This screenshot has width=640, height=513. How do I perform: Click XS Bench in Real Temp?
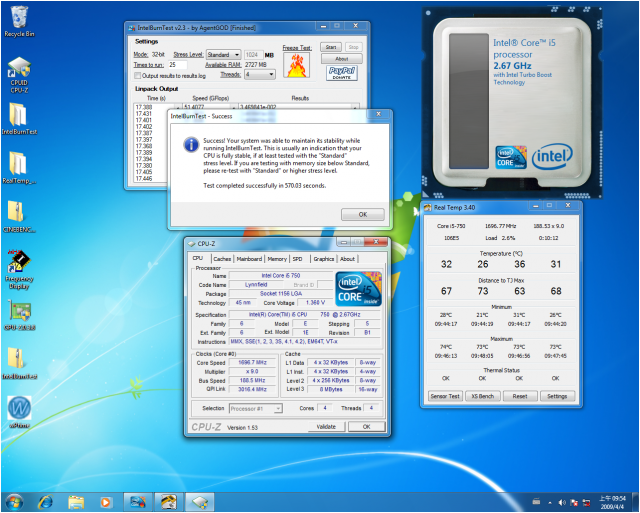(x=482, y=396)
